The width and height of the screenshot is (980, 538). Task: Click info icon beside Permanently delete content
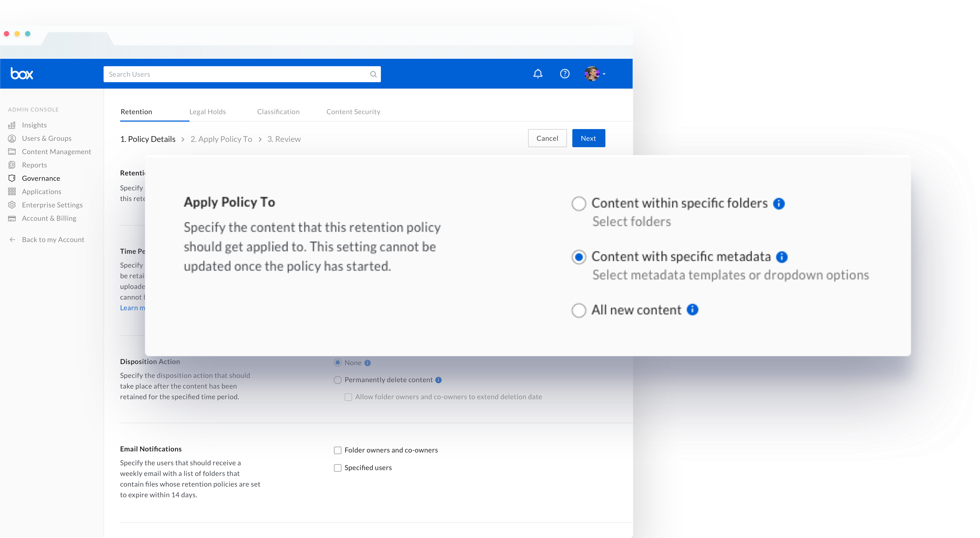pos(438,380)
